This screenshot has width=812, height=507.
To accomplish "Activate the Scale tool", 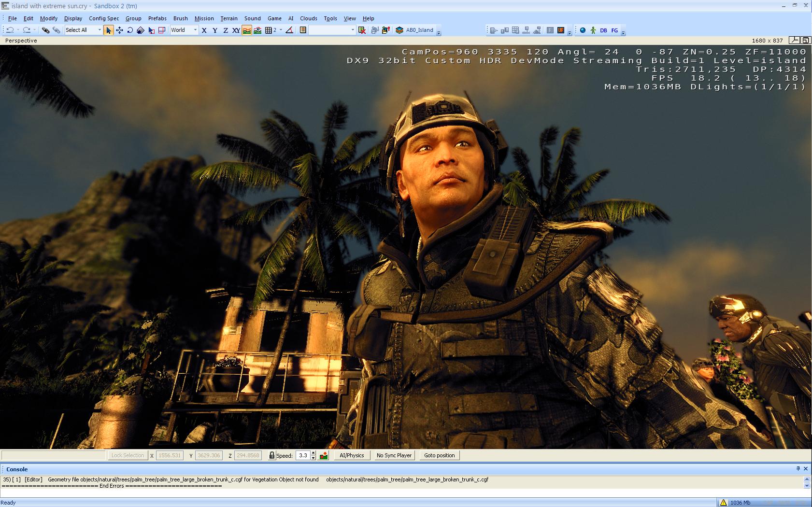I will [x=141, y=30].
